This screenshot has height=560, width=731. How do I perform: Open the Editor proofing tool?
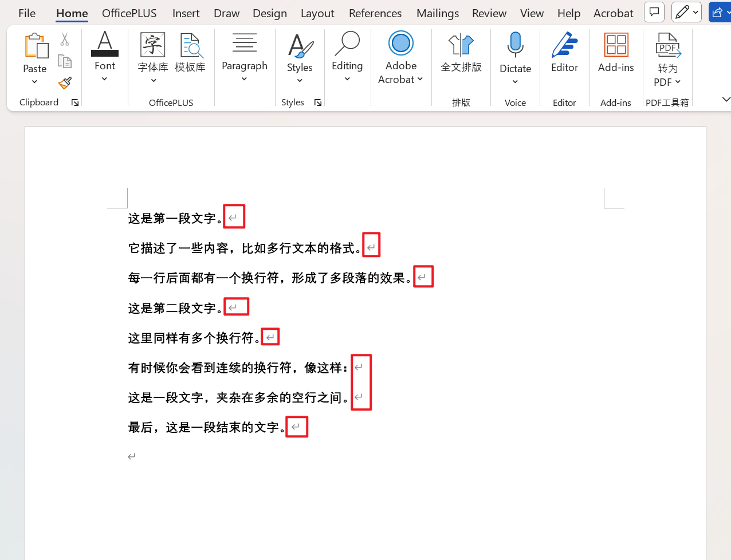(565, 53)
